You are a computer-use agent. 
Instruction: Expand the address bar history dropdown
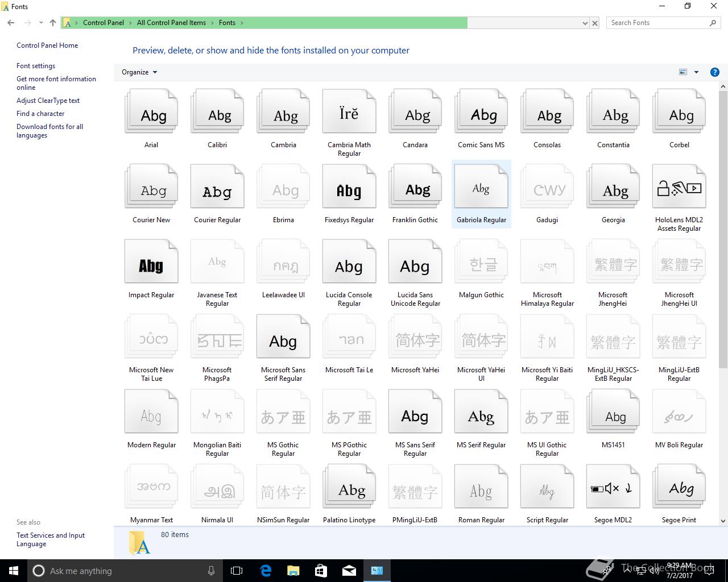pyautogui.click(x=585, y=23)
